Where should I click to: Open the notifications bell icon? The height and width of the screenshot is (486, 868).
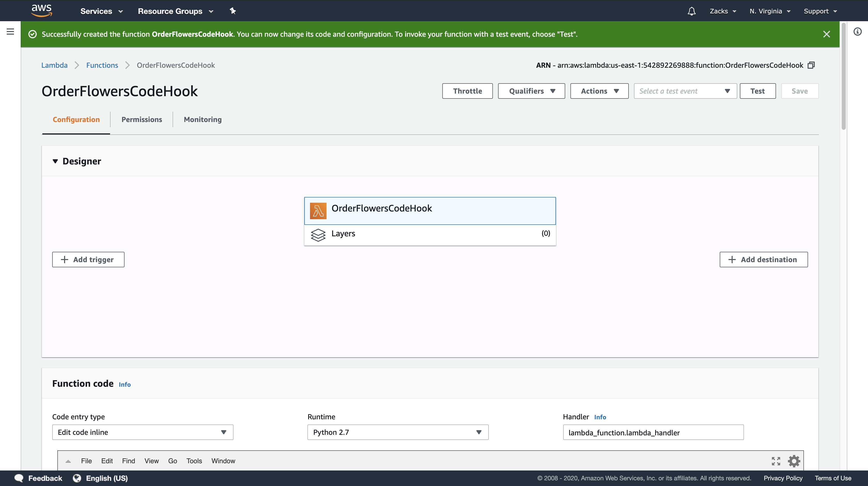692,11
